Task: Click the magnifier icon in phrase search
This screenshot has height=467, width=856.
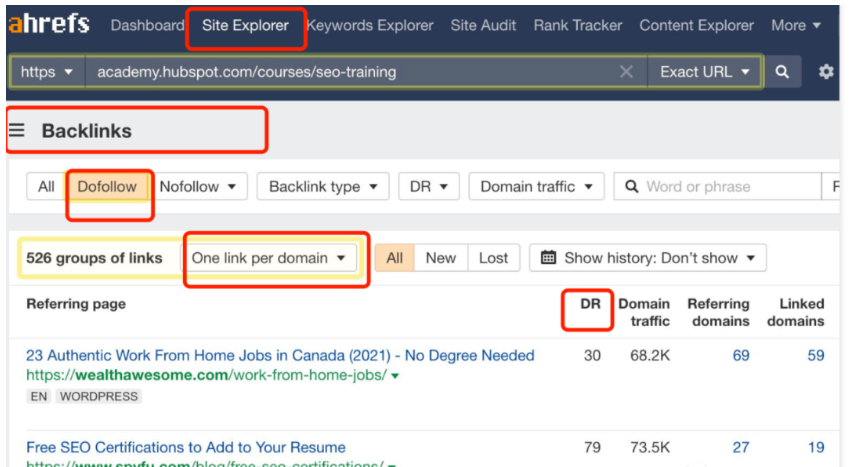Action: coord(632,187)
